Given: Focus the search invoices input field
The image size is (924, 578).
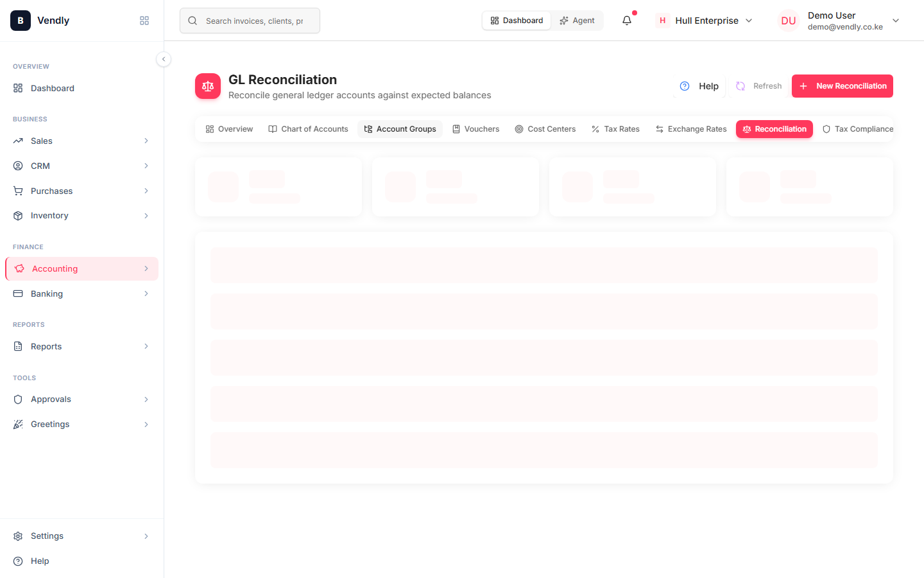Looking at the screenshot, I should 250,21.
